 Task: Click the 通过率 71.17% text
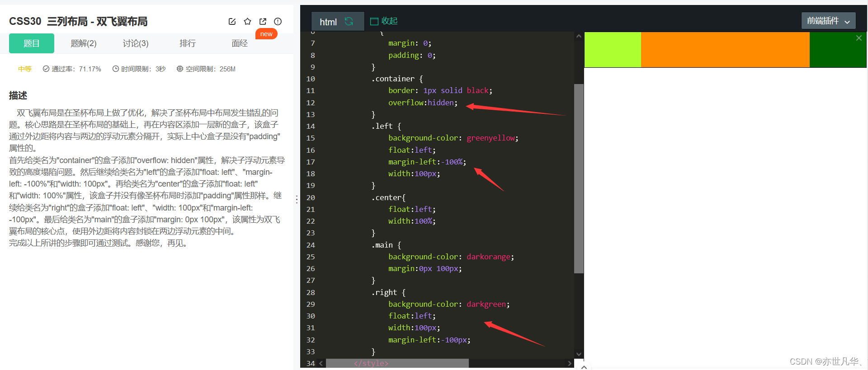click(x=72, y=69)
